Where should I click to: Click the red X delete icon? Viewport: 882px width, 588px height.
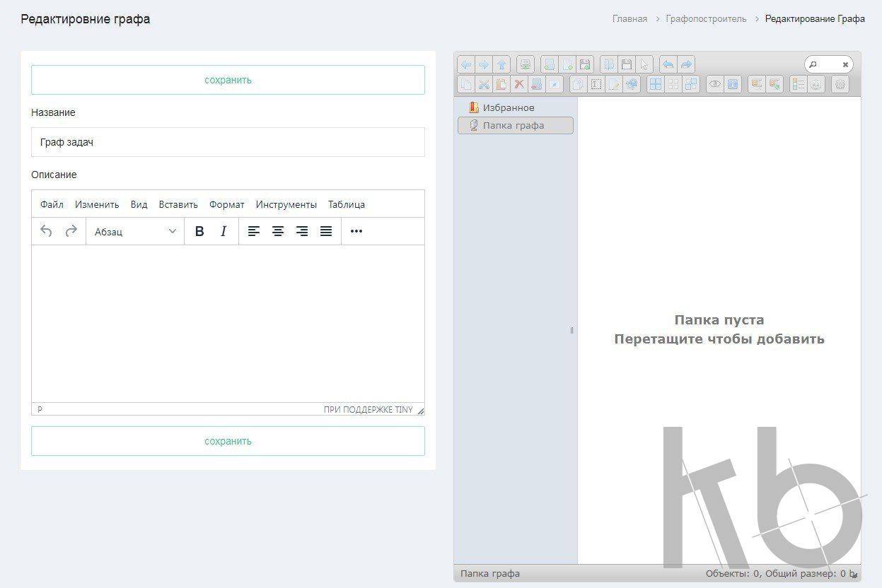[519, 84]
